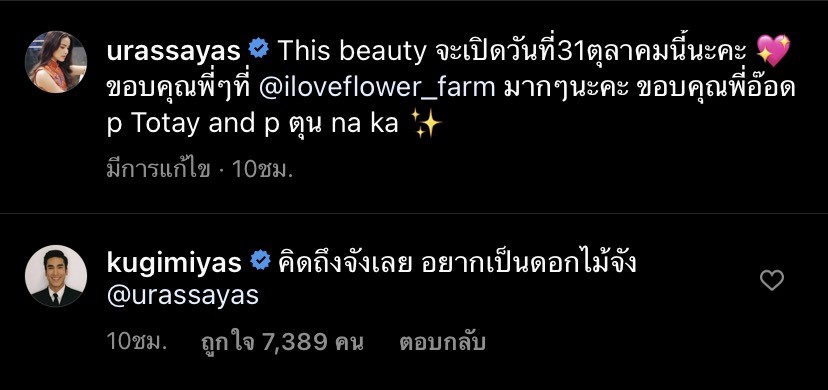Click the verified badge beside kugimiyas
The height and width of the screenshot is (390, 828).
[260, 262]
